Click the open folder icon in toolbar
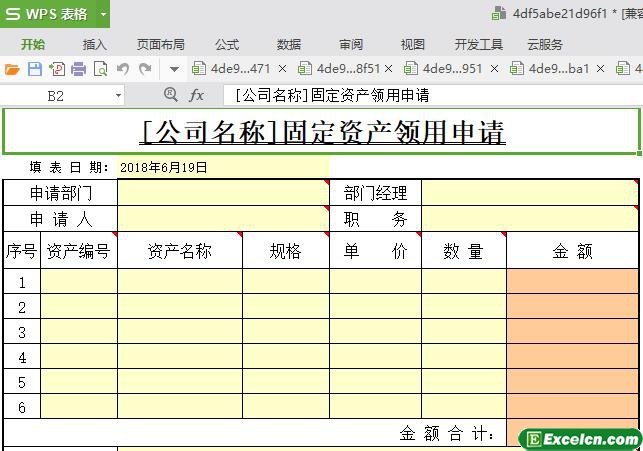This screenshot has height=451, width=643. [x=12, y=69]
